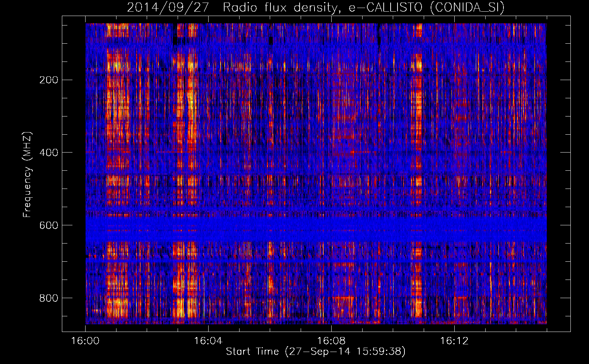Image resolution: width=589 pixels, height=364 pixels.
Task: Click the 'Start Time (27-Sep-14 15:59:38)' label
Action: 316,352
